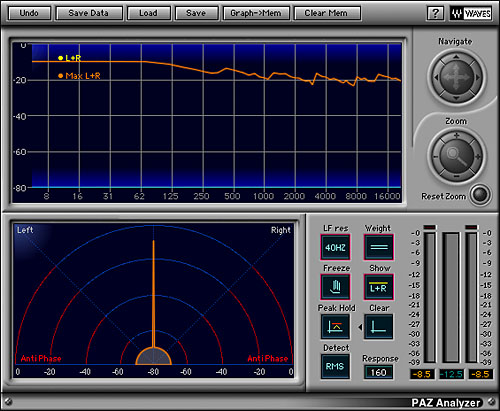Zoom in using the top plus

pyautogui.click(x=456, y=136)
